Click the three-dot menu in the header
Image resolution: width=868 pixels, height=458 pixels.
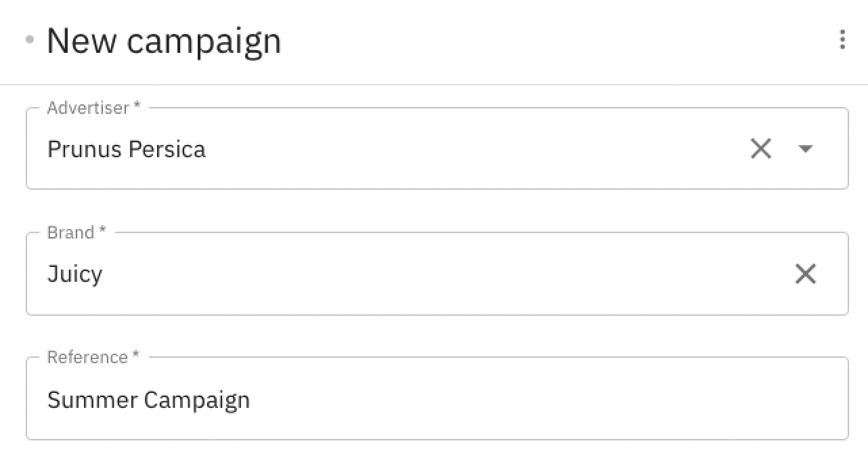843,41
